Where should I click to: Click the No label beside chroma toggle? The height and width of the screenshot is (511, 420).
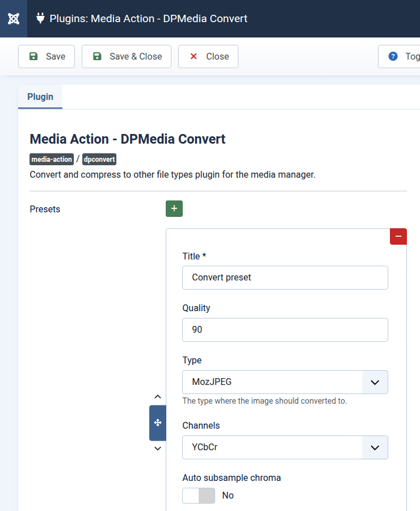pos(228,495)
